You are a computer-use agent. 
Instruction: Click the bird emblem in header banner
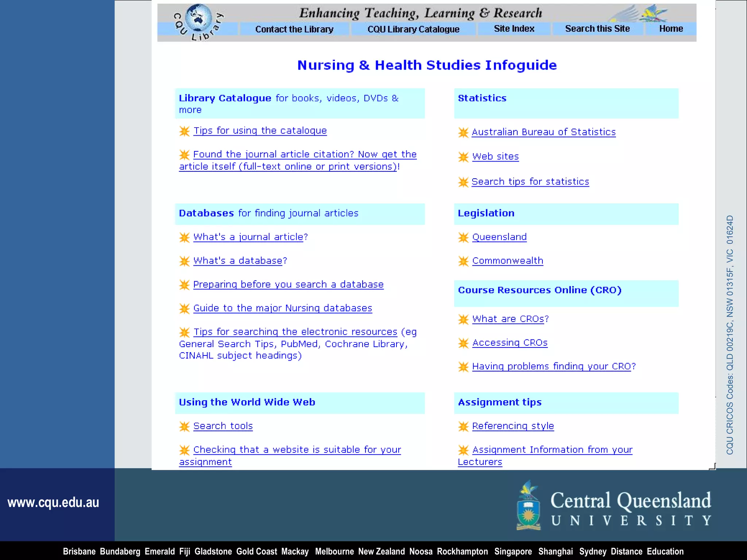(653, 14)
